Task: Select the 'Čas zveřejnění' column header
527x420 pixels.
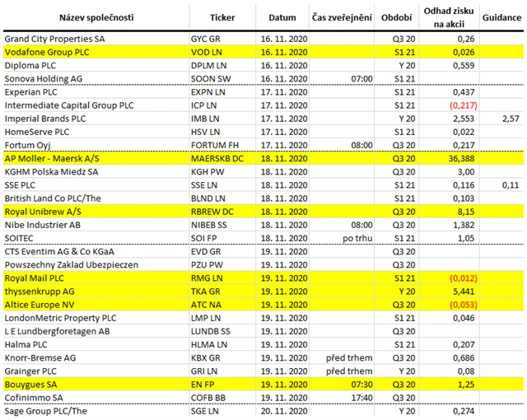Action: pos(340,16)
